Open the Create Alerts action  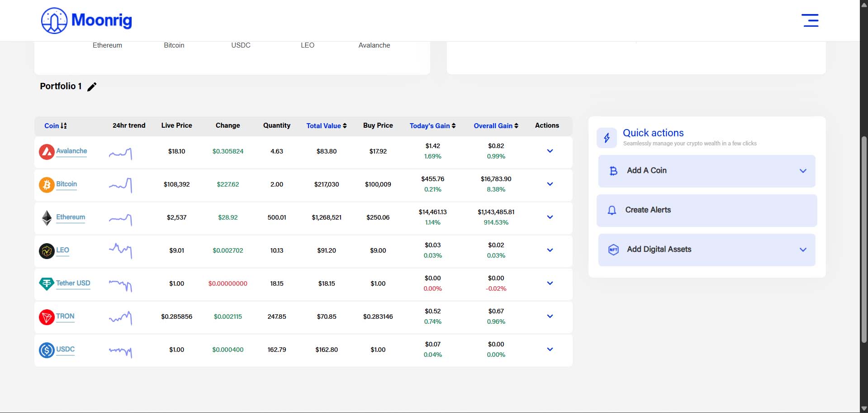point(707,211)
